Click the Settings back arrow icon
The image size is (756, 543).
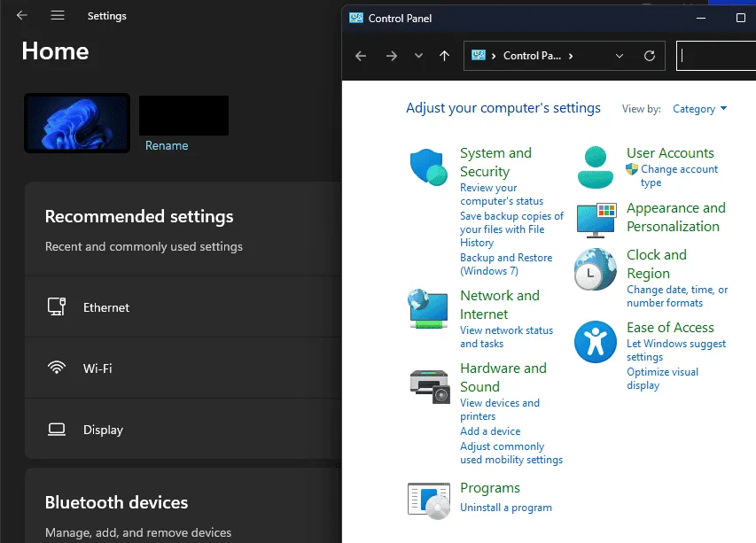tap(21, 15)
